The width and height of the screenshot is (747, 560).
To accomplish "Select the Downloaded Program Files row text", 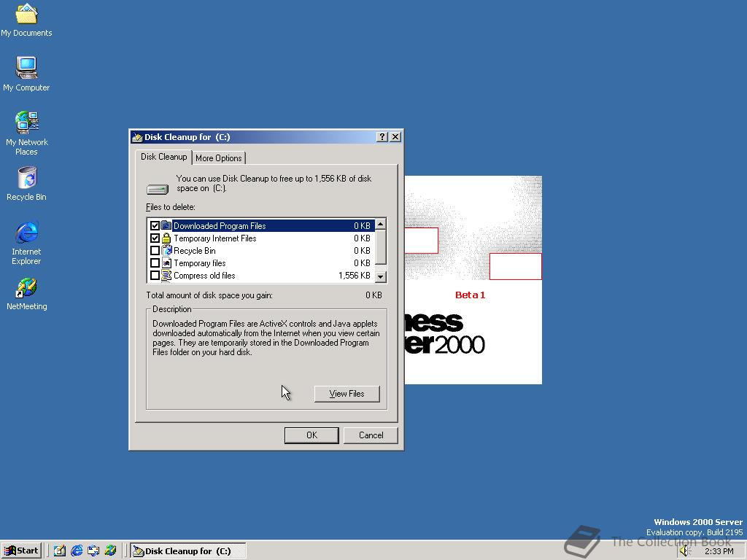I will 220,226.
